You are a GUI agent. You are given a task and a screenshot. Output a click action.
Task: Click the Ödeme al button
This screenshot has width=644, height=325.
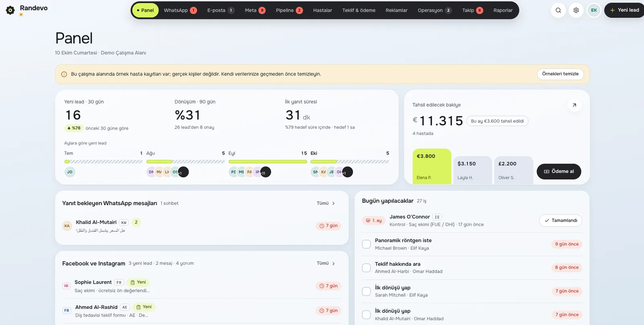[559, 171]
